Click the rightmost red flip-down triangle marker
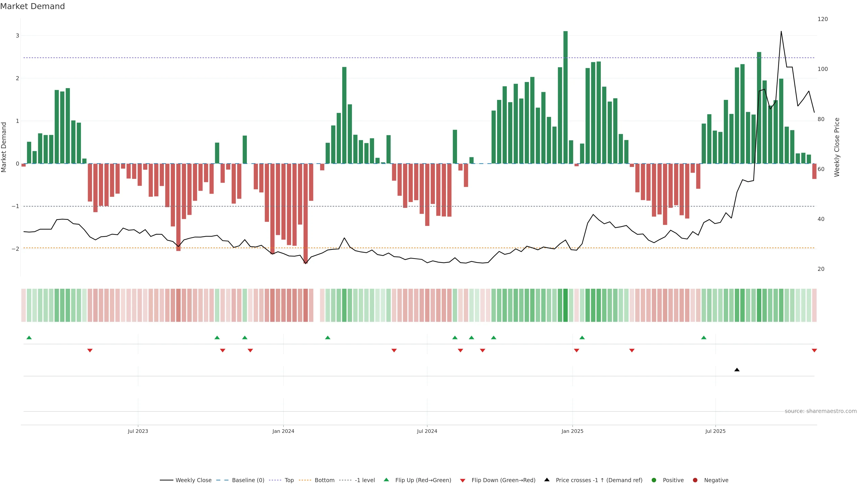This screenshot has width=868, height=488. click(x=814, y=351)
